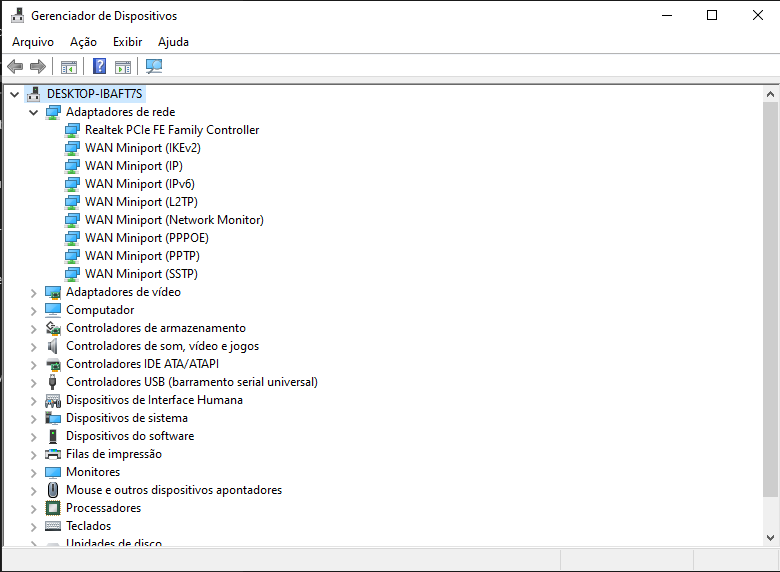Click the vertical scrollbar thumb
780x572 pixels.
coord(771,299)
